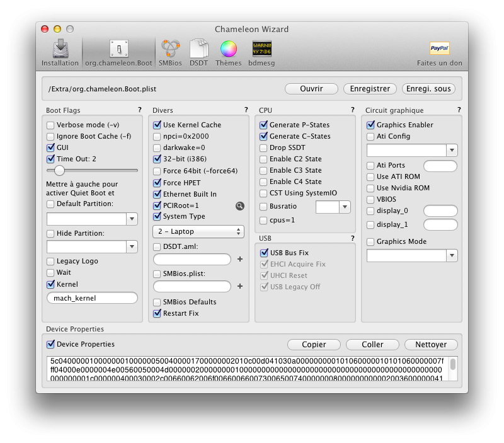Toggle the Drop SSDT checkbox
This screenshot has width=504, height=443.
(264, 147)
